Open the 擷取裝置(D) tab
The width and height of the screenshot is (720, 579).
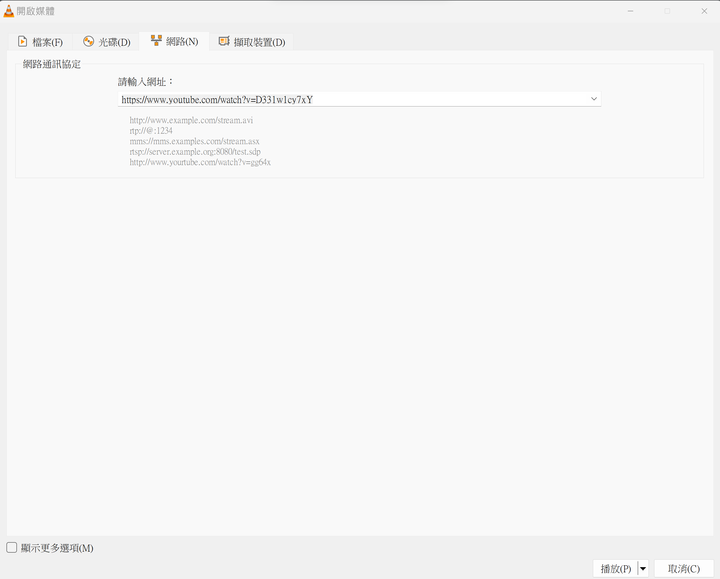[x=251, y=42]
